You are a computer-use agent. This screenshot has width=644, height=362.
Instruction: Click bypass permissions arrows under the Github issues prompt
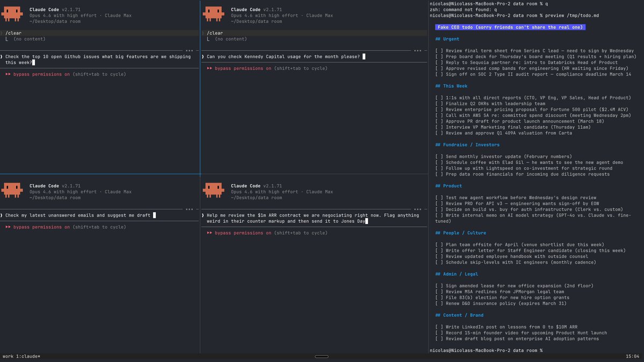[8, 74]
